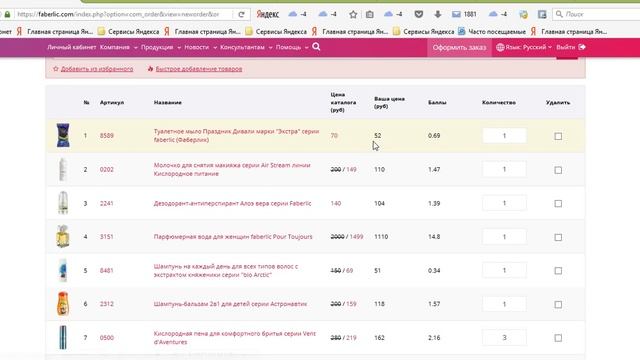Open product link Молочко для снятия макияжа
Screen dimensions: 640x360
click(232, 169)
